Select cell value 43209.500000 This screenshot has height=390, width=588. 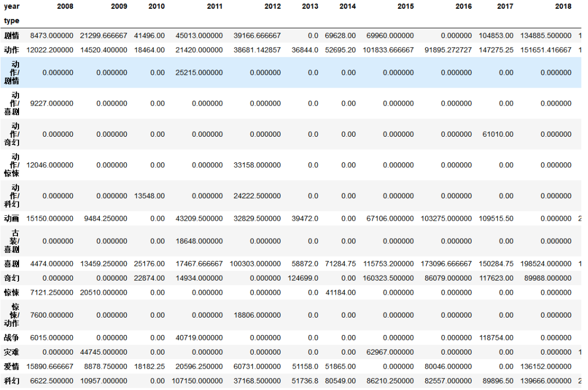click(199, 218)
